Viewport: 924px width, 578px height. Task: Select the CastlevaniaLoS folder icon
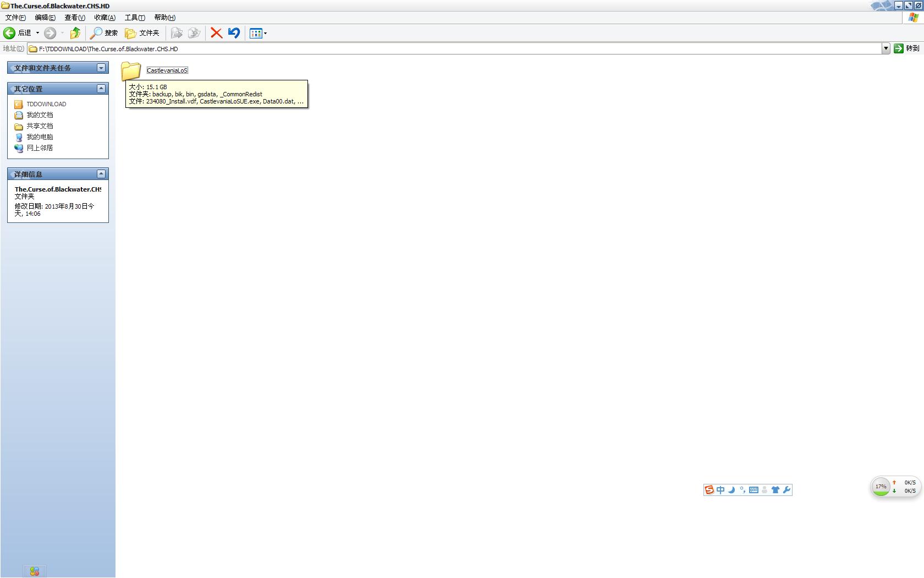pyautogui.click(x=131, y=70)
